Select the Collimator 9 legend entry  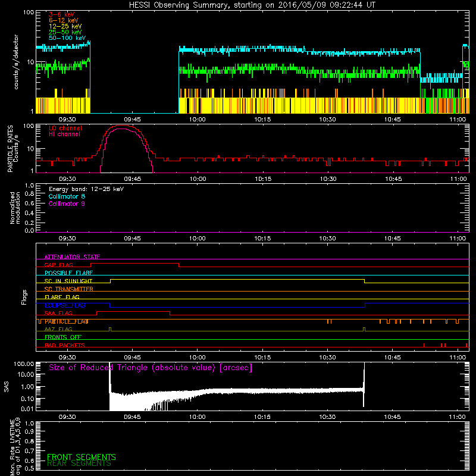point(67,203)
